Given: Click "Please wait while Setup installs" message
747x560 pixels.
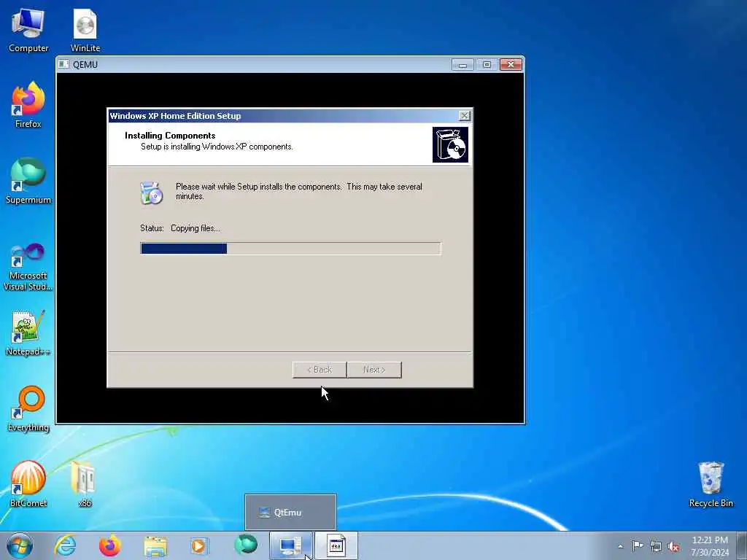Looking at the screenshot, I should pyautogui.click(x=298, y=191).
